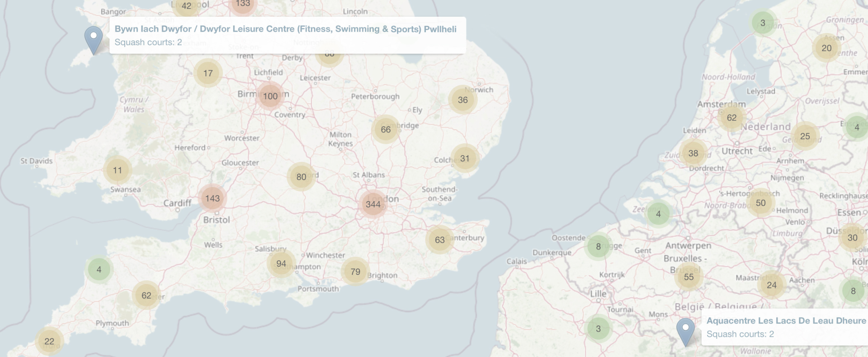The width and height of the screenshot is (868, 357).
Task: Expand the 38 cluster near Leiden
Action: (x=693, y=153)
